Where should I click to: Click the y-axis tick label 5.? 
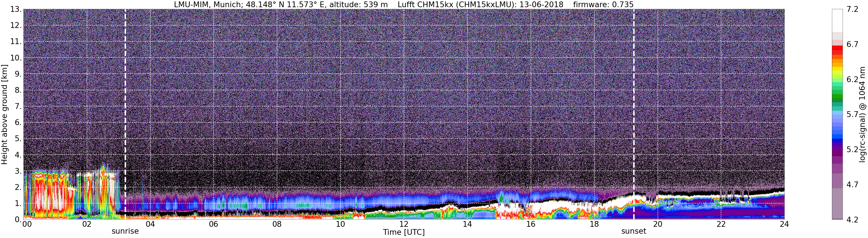coord(18,138)
